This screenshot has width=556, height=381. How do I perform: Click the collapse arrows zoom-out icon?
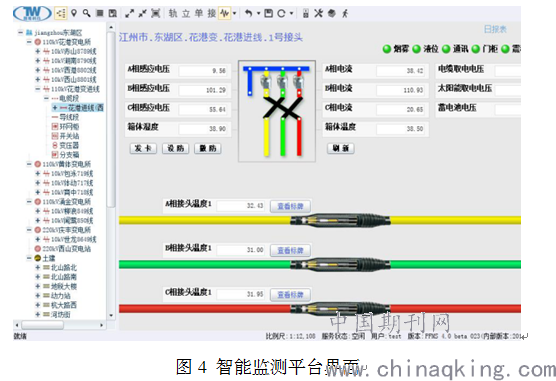pyautogui.click(x=143, y=13)
